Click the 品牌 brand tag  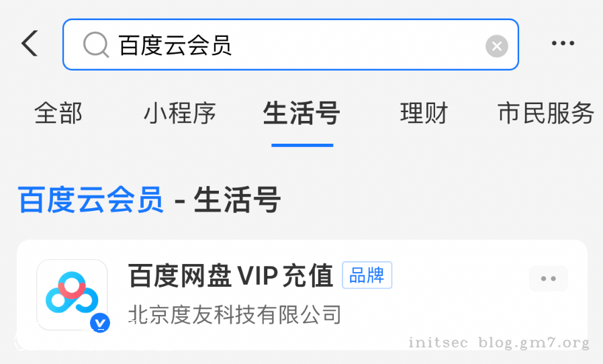click(367, 275)
